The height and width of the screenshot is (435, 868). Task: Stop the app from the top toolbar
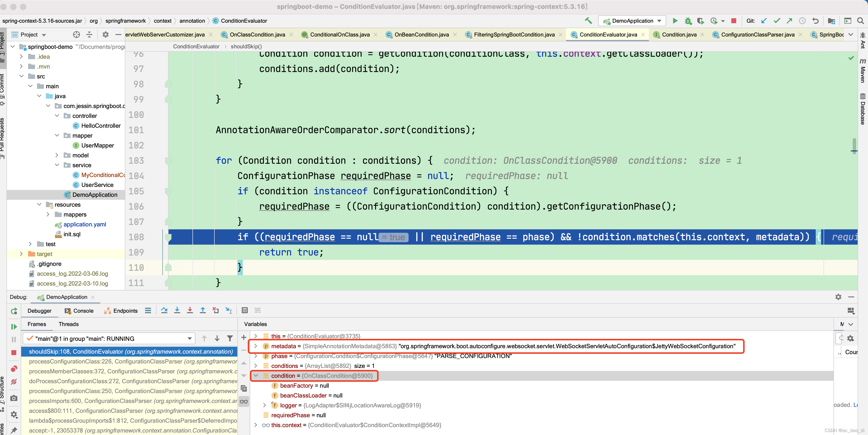[x=734, y=21]
